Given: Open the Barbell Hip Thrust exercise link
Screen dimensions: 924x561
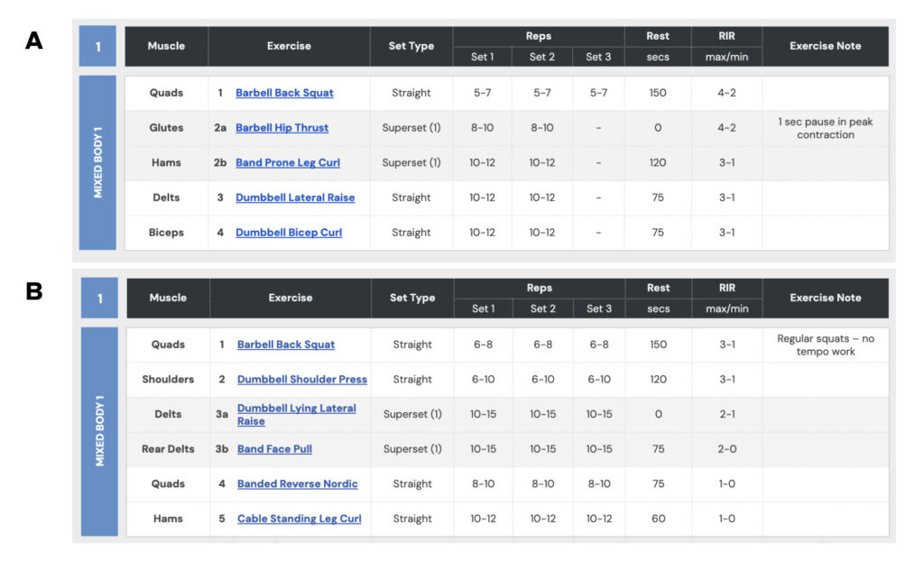Looking at the screenshot, I should pyautogui.click(x=282, y=128).
